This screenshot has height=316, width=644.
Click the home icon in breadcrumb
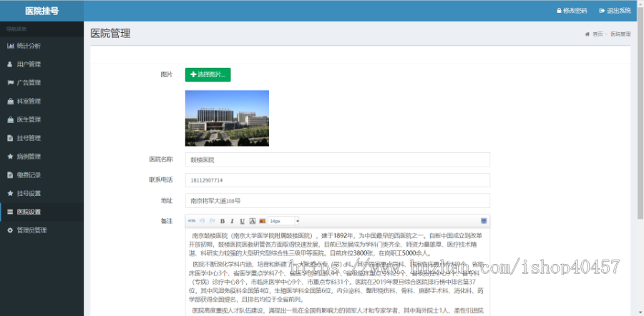click(x=587, y=34)
